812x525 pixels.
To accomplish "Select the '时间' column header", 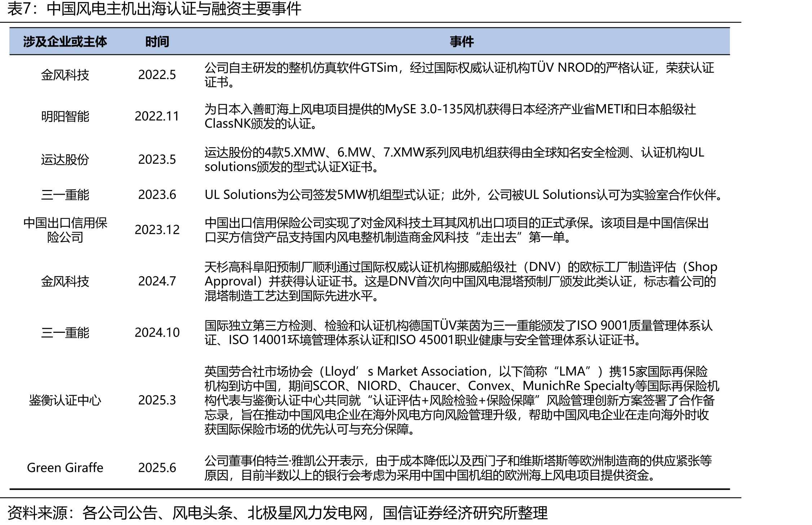I will point(157,42).
